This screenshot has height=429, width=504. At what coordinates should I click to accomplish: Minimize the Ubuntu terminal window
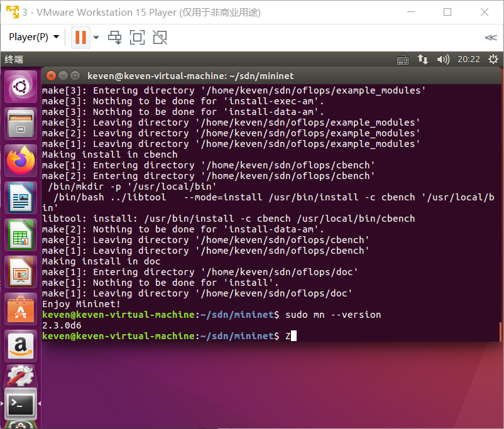coord(63,76)
